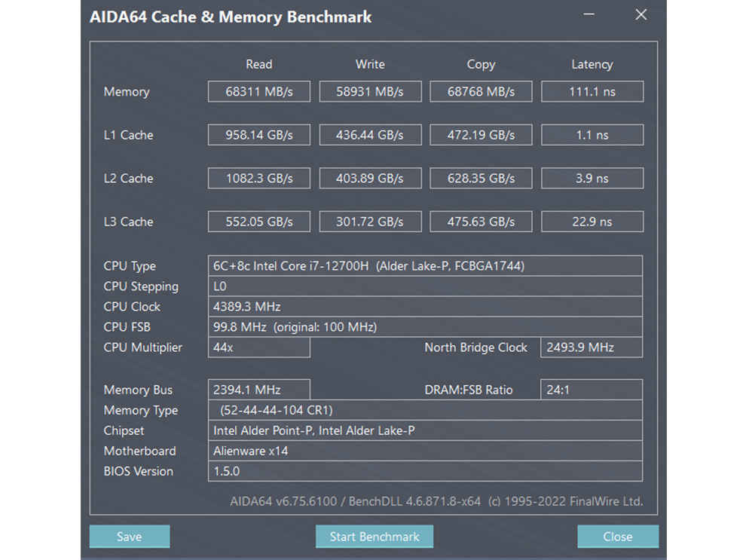This screenshot has height=560, width=746.
Task: Select Memory Write value 58931 MB/s
Action: [x=370, y=91]
